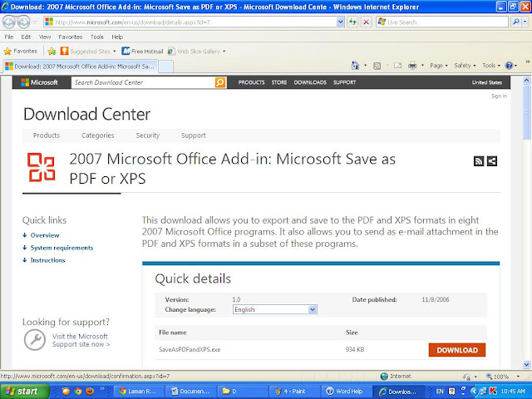532x399 pixels.
Task: Click the Live Search magnifier button
Action: [x=515, y=22]
